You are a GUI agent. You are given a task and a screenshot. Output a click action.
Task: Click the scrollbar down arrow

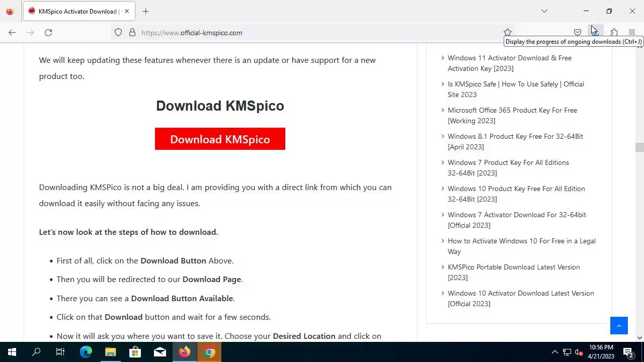coord(639,338)
